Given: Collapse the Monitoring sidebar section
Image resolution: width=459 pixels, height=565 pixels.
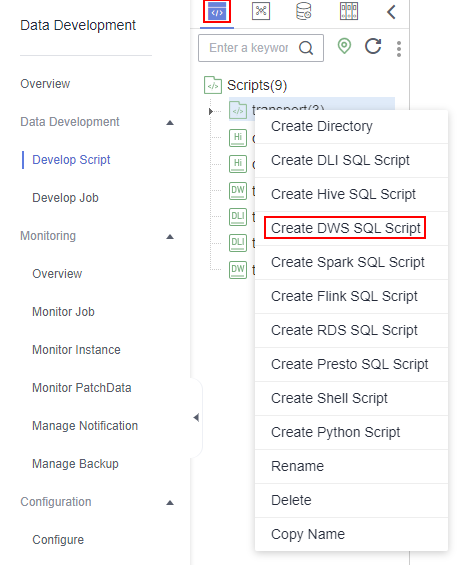Looking at the screenshot, I should tap(170, 237).
